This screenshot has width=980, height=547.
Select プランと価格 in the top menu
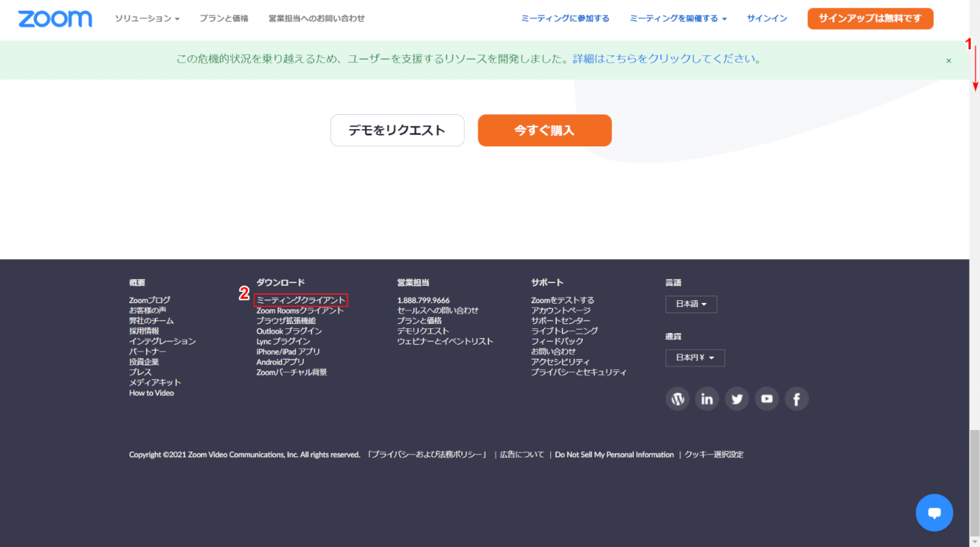pos(224,18)
